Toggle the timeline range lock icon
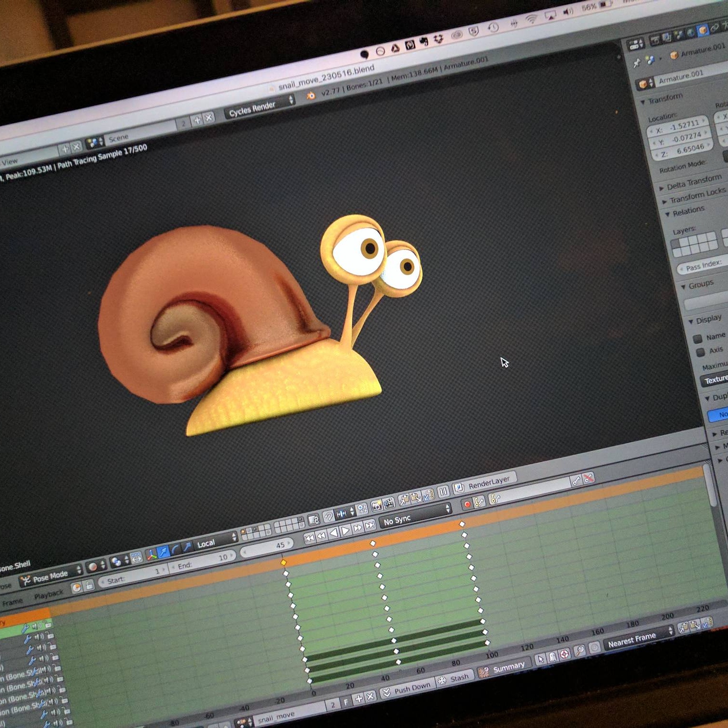The height and width of the screenshot is (728, 728). tap(90, 585)
